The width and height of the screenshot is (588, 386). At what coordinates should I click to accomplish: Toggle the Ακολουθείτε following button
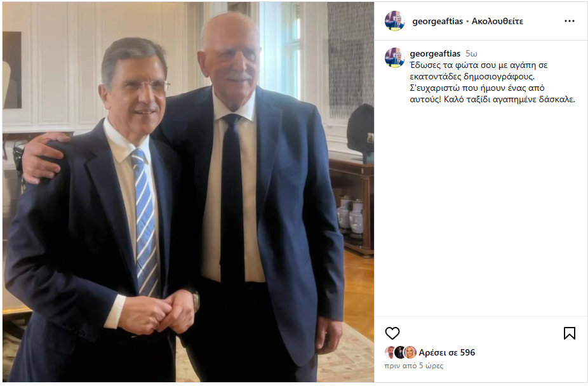click(497, 22)
